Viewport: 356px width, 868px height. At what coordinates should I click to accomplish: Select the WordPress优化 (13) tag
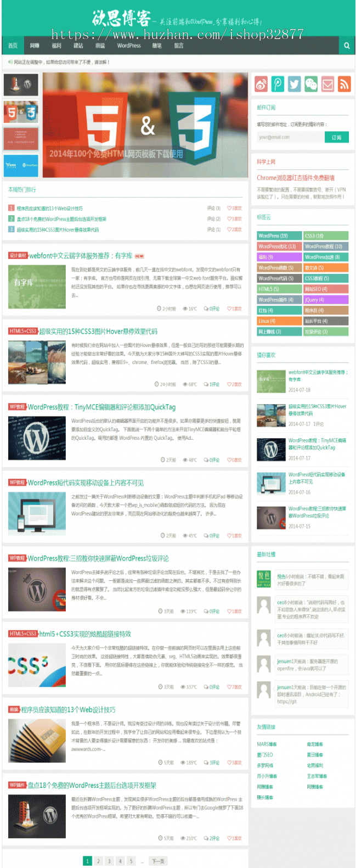tap(279, 247)
